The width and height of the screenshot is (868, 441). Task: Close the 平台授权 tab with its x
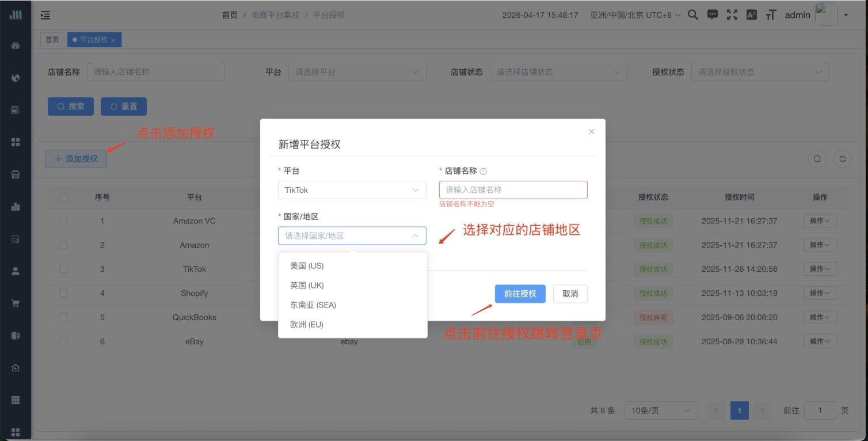pyautogui.click(x=113, y=40)
